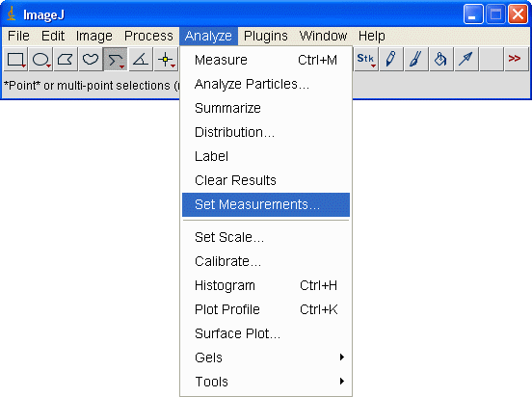Choose the Polygon selection tool
Image resolution: width=532 pixels, height=397 pixels.
tap(66, 60)
